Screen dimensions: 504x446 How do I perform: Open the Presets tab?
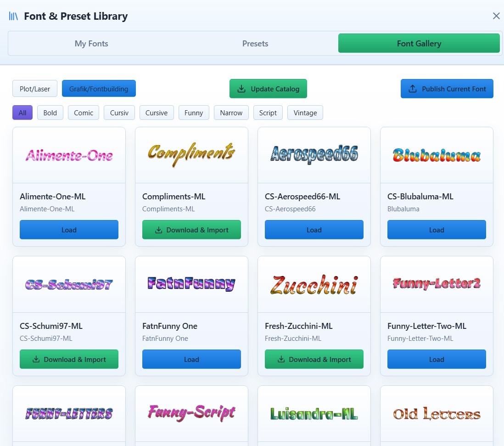click(x=255, y=44)
